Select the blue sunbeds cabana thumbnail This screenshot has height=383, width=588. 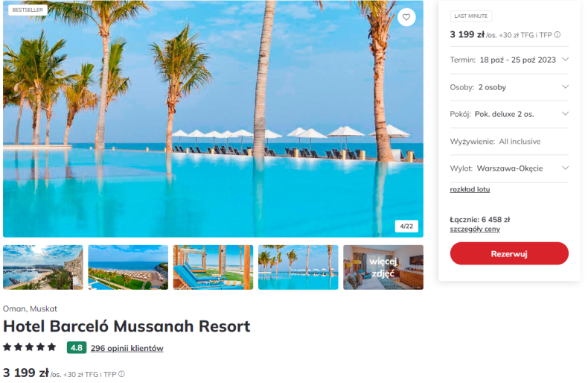[x=213, y=268]
